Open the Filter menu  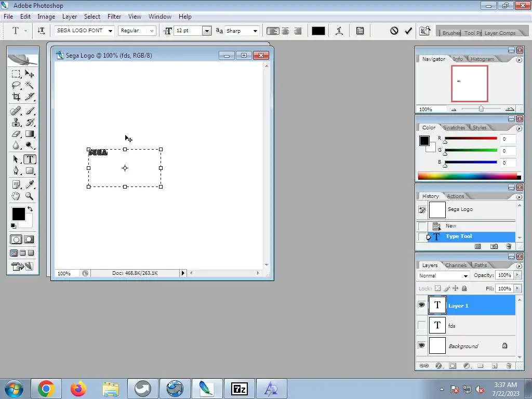coord(114,16)
